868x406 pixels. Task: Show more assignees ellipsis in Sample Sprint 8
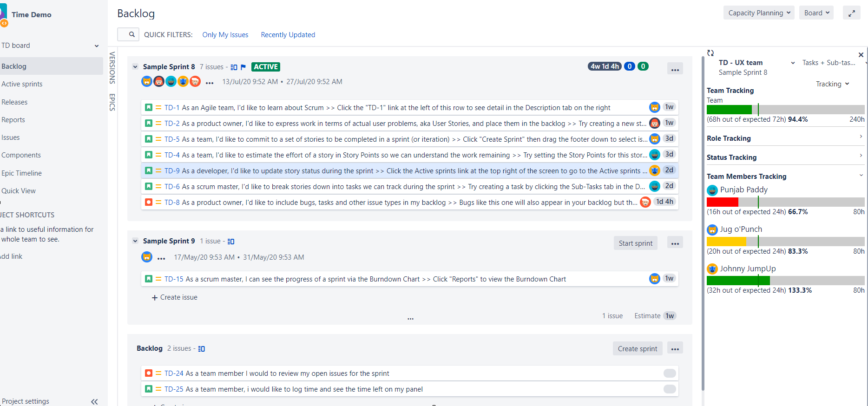(x=210, y=83)
